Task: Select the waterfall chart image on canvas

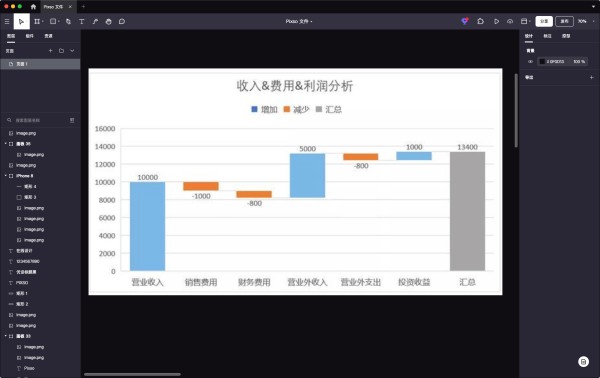Action: tap(295, 182)
